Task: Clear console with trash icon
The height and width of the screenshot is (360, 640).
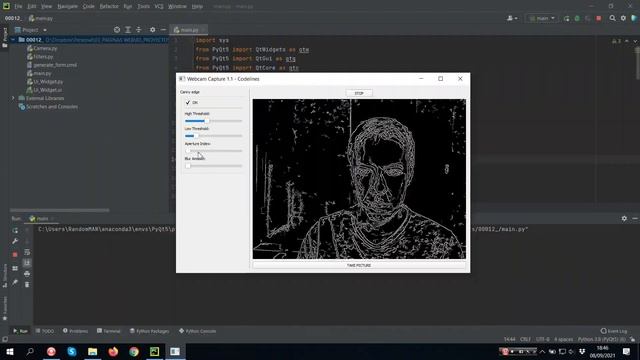Action: (27, 284)
